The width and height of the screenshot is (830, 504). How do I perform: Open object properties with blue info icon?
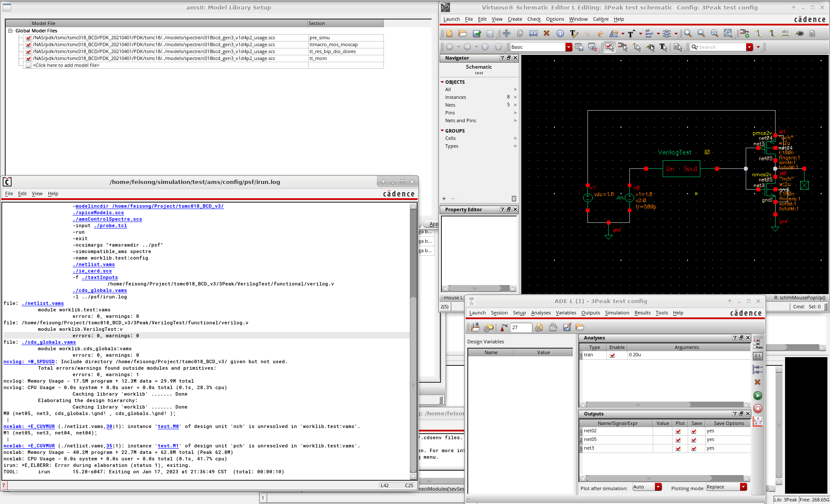click(x=560, y=33)
